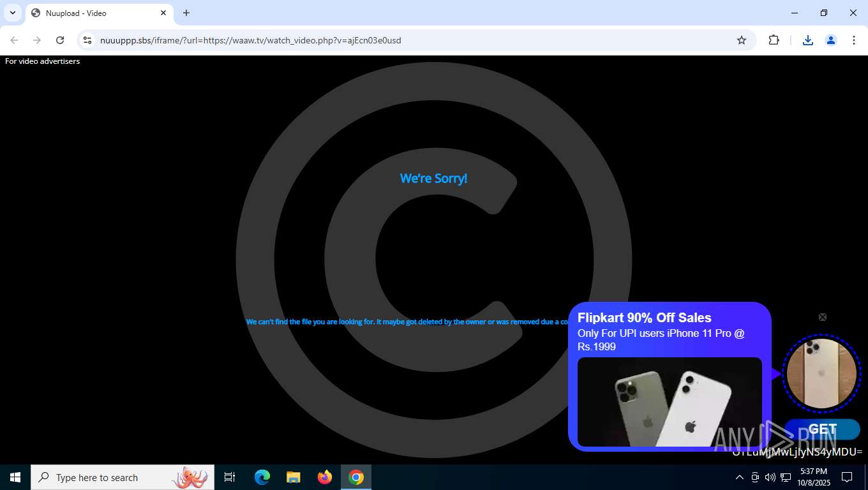Open the clock showing 5:37 PM
This screenshot has width=868, height=490.
point(813,477)
